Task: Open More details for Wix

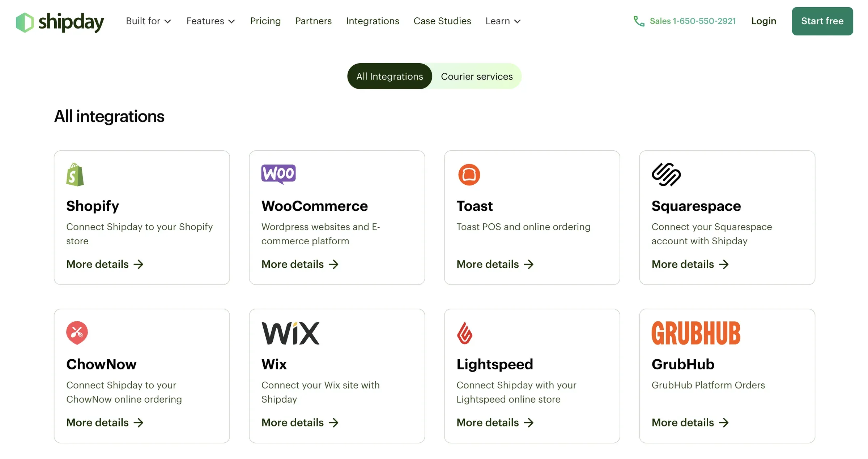Action: pos(300,423)
